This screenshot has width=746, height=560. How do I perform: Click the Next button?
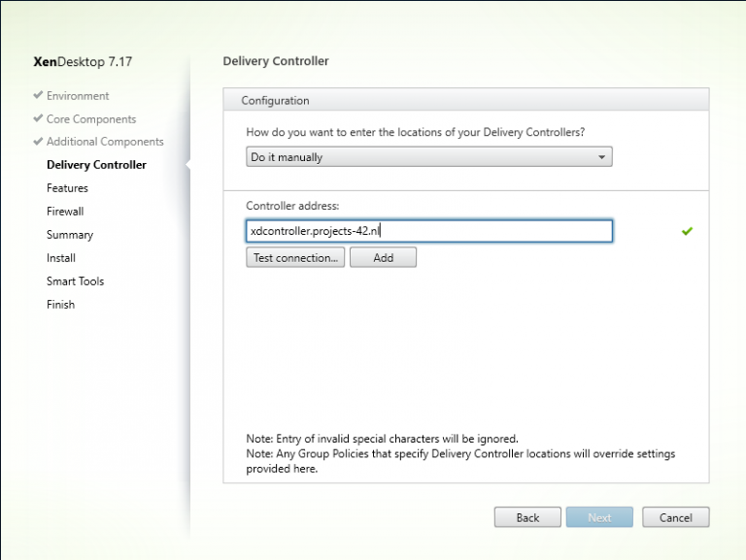(x=599, y=517)
